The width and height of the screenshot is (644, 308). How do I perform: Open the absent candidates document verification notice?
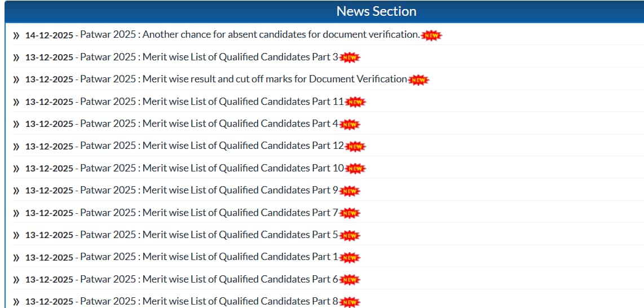pos(250,34)
